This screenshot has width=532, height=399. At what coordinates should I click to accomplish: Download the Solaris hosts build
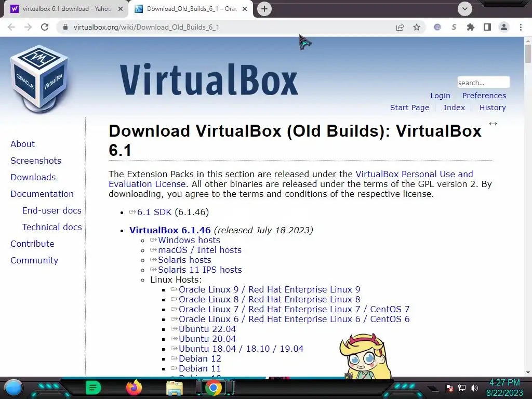tap(184, 260)
